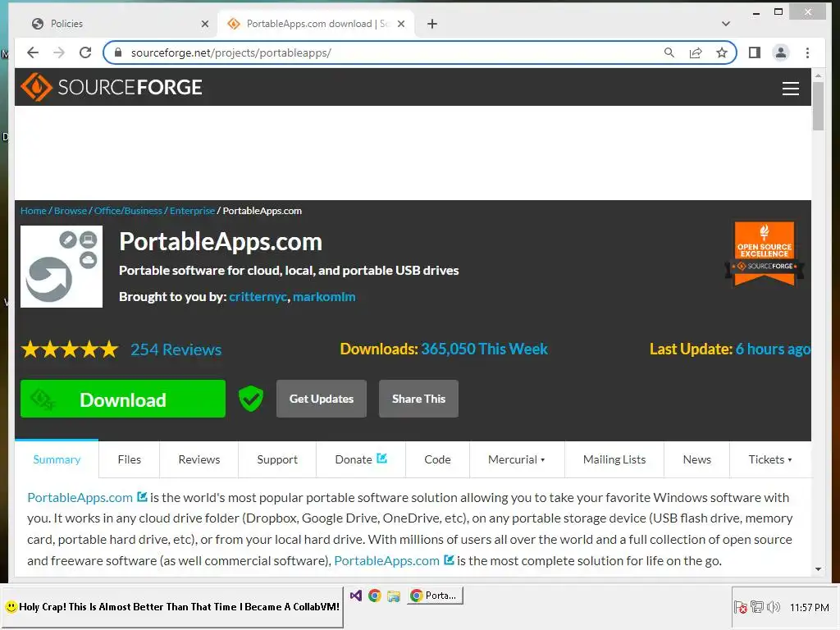
Task: Open the Chrome profile avatar
Action: [781, 52]
